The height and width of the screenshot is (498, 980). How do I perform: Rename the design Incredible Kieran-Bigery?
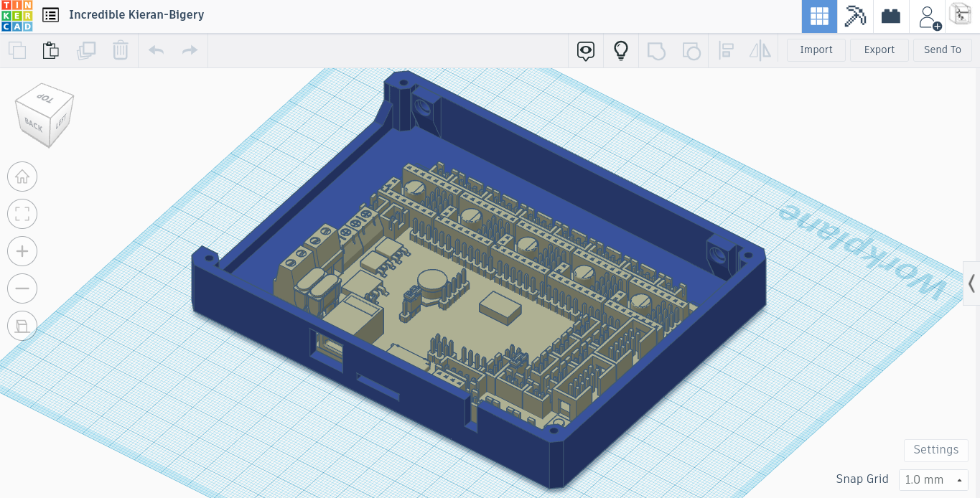point(136,14)
